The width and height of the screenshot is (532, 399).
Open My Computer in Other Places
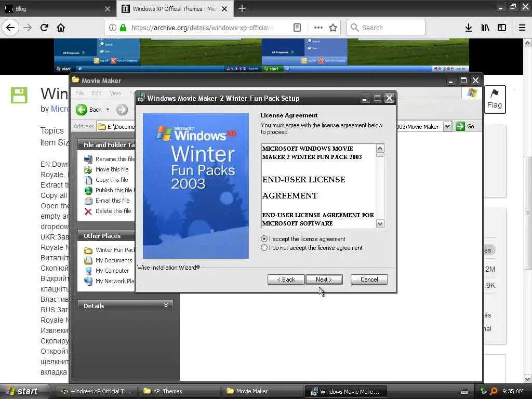click(x=107, y=271)
